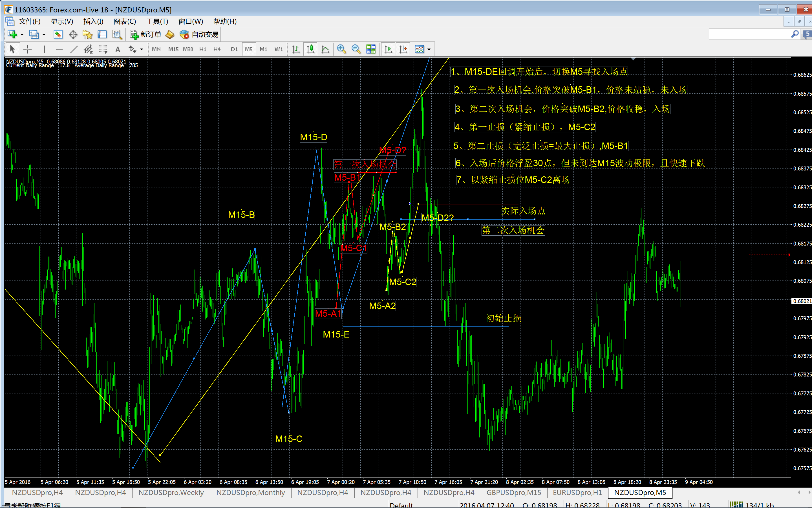Open the Strategy Tester icon
This screenshot has height=508, width=812.
point(117,34)
